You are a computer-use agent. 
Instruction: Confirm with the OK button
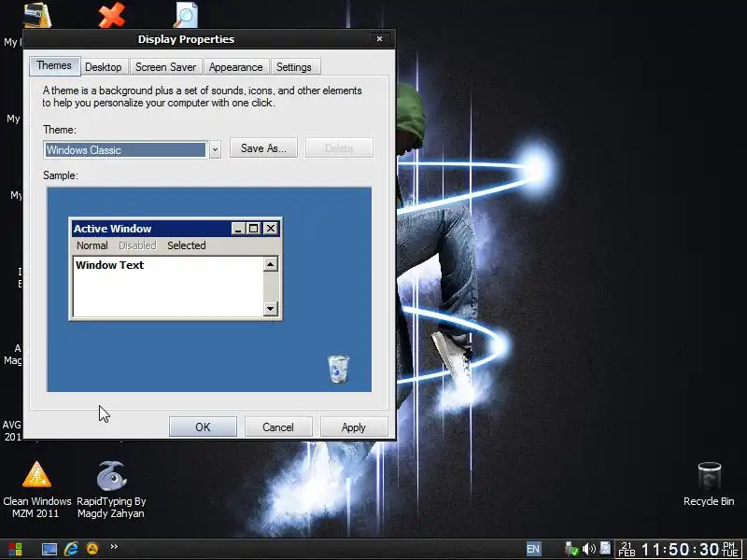tap(203, 427)
